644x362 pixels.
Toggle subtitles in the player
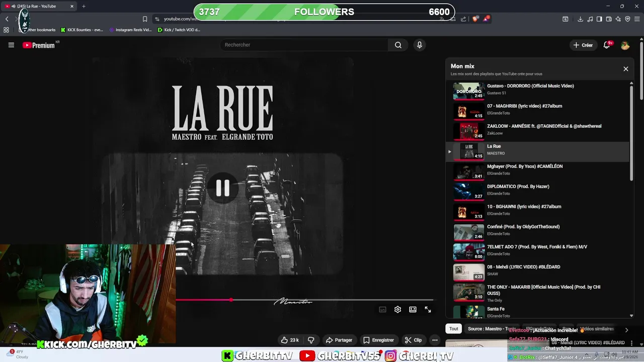tap(382, 310)
